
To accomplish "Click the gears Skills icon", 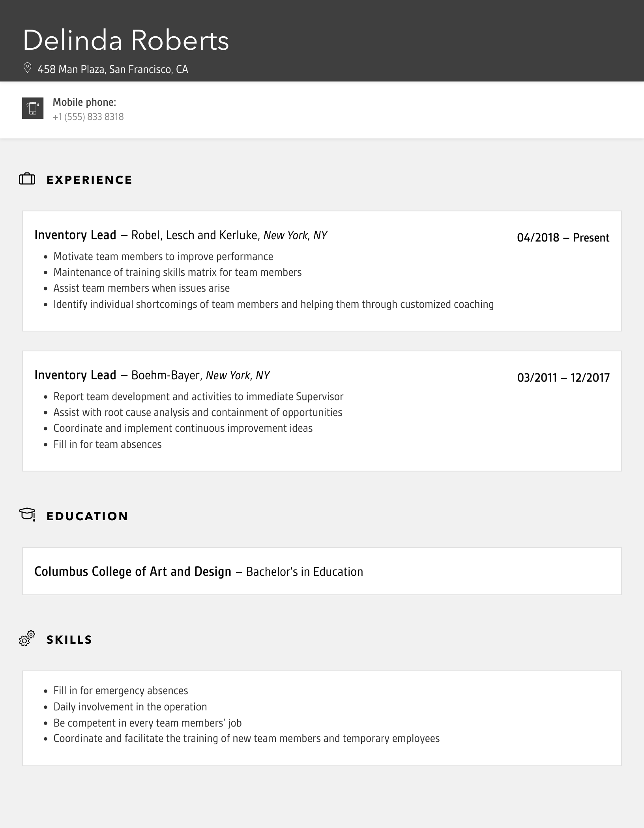I will [27, 638].
